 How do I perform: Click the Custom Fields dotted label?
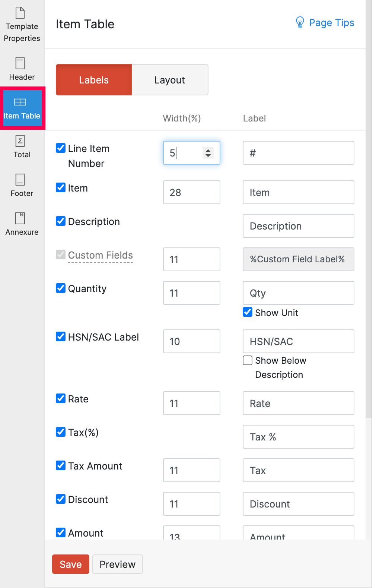point(101,255)
